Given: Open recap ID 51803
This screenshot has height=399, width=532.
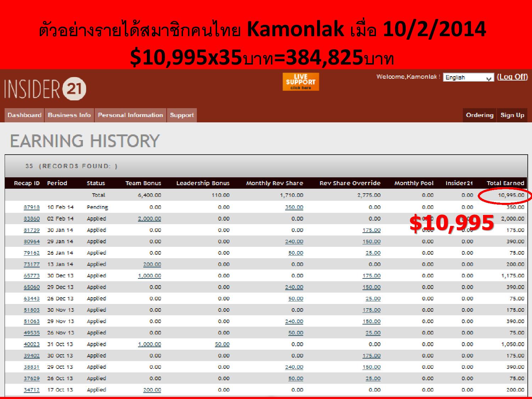Looking at the screenshot, I should (32, 310).
